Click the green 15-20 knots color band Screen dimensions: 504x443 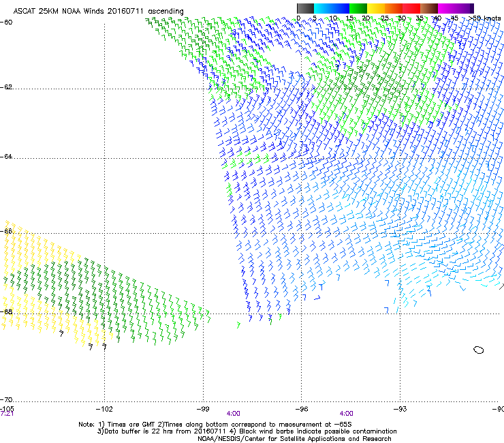pyautogui.click(x=358, y=8)
